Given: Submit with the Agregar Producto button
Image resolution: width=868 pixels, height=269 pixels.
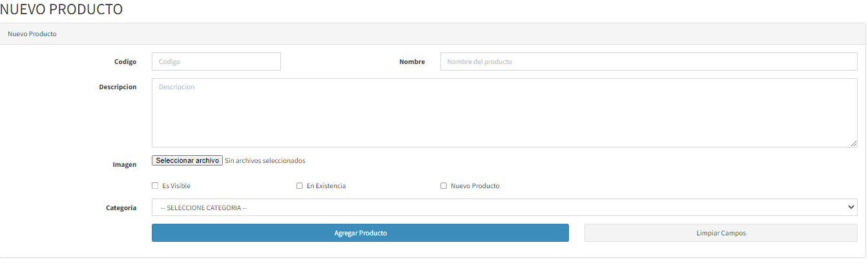Looking at the screenshot, I should pos(360,233).
